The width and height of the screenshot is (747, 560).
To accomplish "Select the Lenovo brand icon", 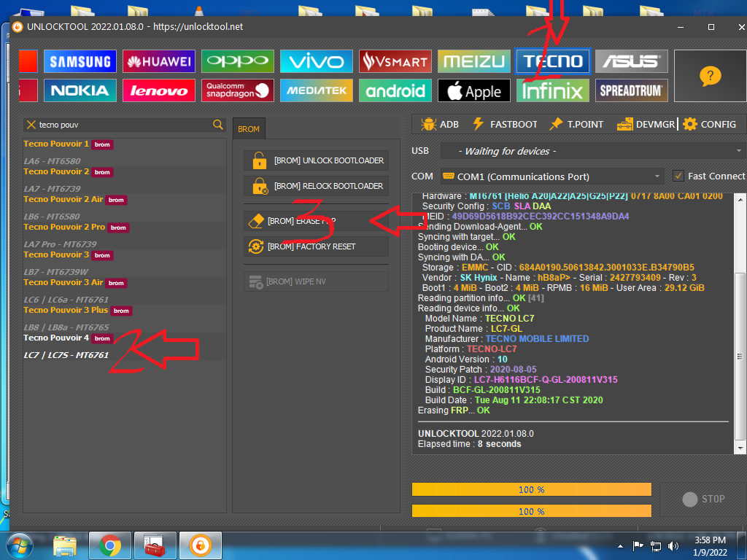I will [159, 90].
